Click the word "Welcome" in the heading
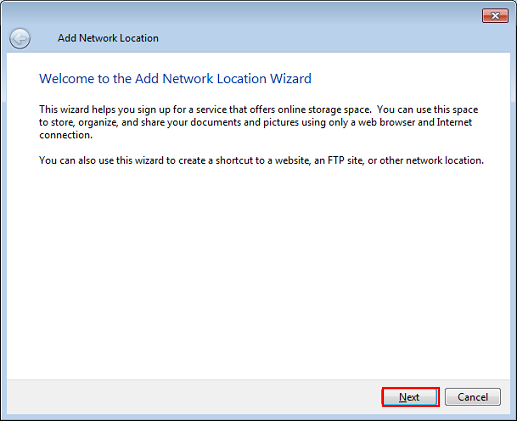 [x=67, y=79]
